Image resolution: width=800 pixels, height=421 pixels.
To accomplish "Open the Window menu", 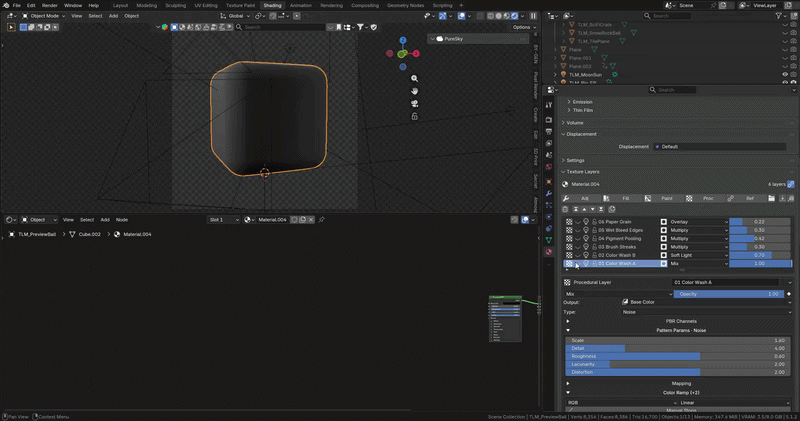I will click(x=73, y=5).
